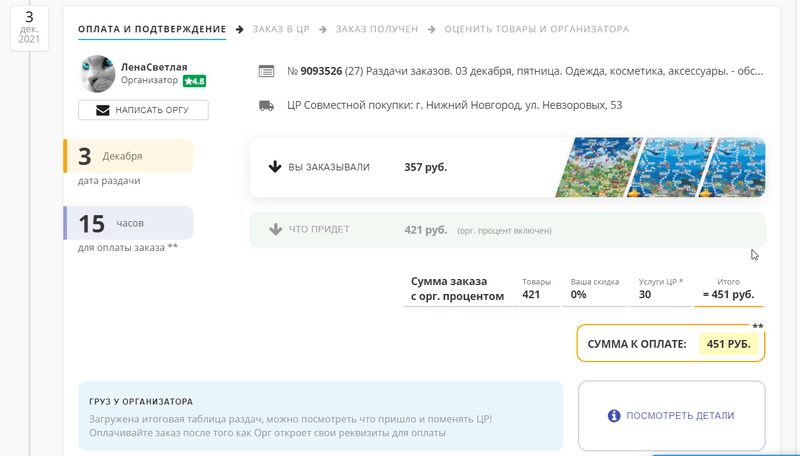Screen dimensions: 800x456
Task: Click the ЛенаСветлая cat avatar
Action: tap(98, 73)
